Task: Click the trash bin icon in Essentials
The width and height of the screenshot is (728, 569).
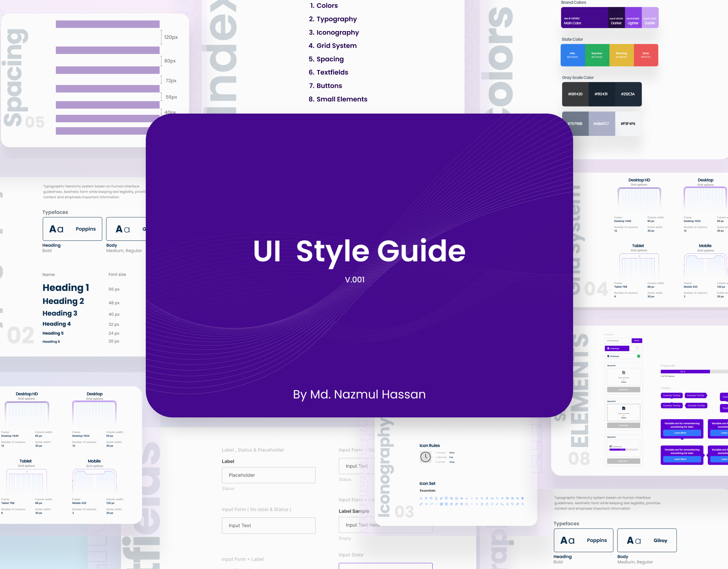Action: [482, 504]
